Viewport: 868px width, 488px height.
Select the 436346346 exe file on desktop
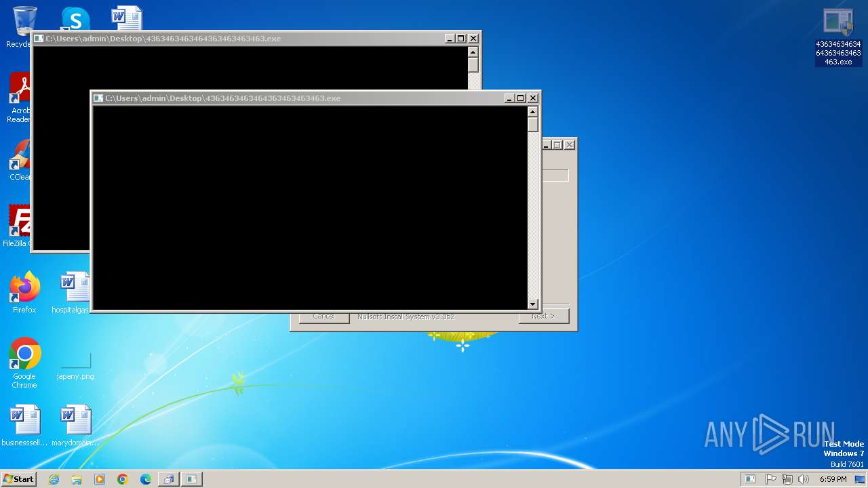[838, 37]
